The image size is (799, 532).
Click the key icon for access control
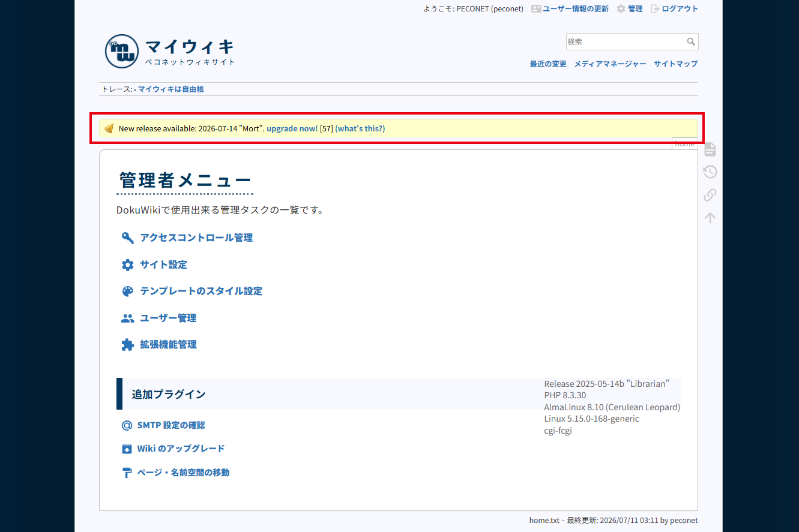[127, 238]
